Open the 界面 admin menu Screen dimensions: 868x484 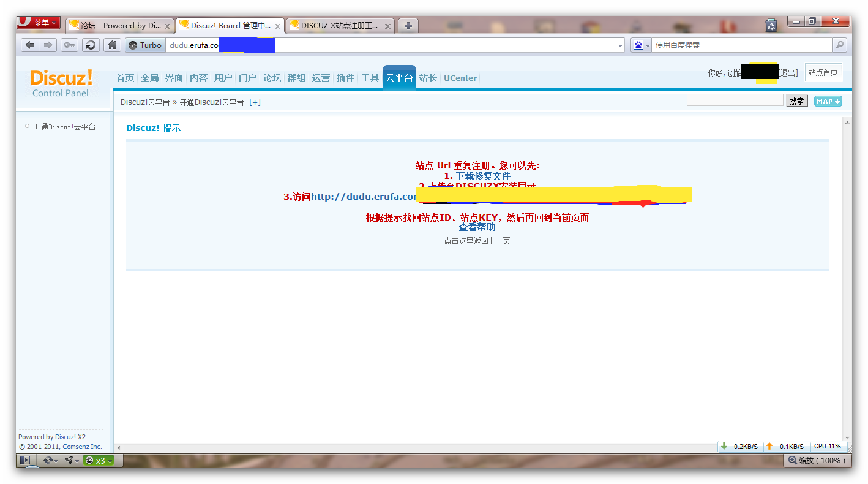pyautogui.click(x=174, y=78)
